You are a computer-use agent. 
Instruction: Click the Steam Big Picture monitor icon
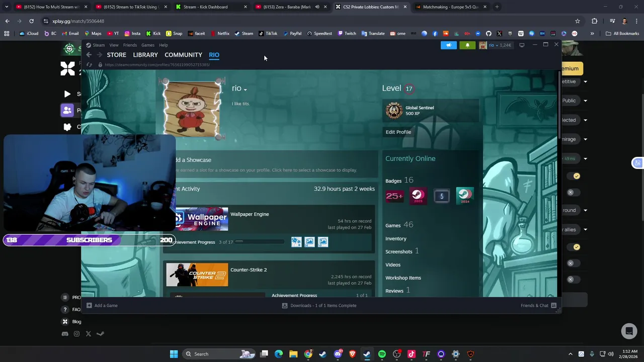coord(522,45)
